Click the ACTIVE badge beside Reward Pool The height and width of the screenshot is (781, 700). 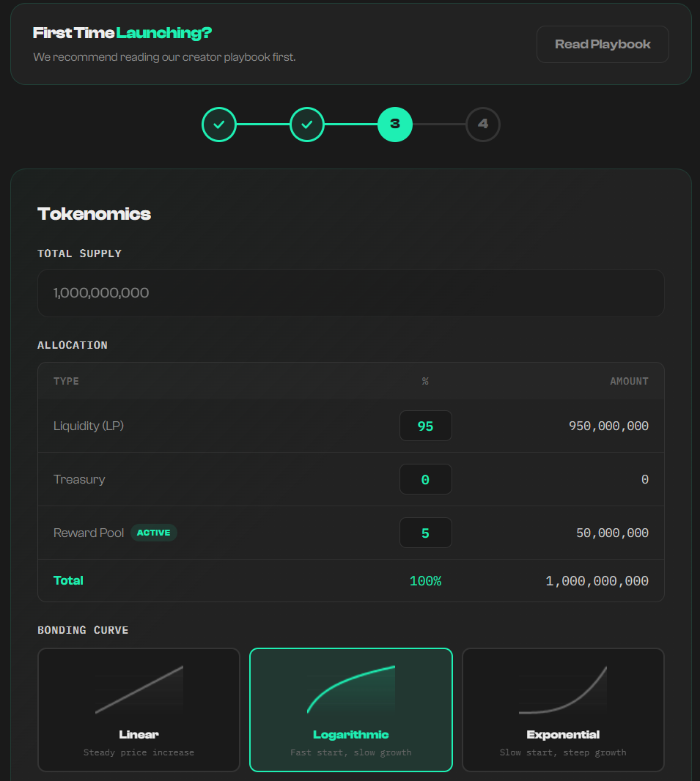point(154,533)
